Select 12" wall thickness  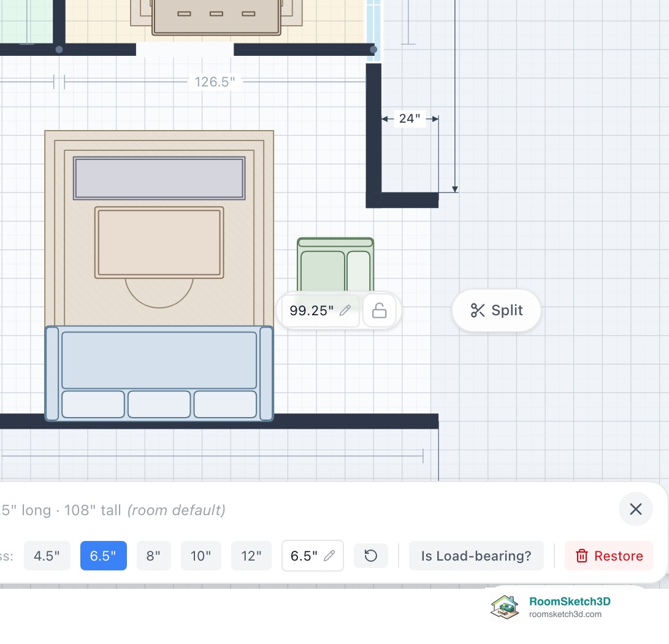point(251,556)
